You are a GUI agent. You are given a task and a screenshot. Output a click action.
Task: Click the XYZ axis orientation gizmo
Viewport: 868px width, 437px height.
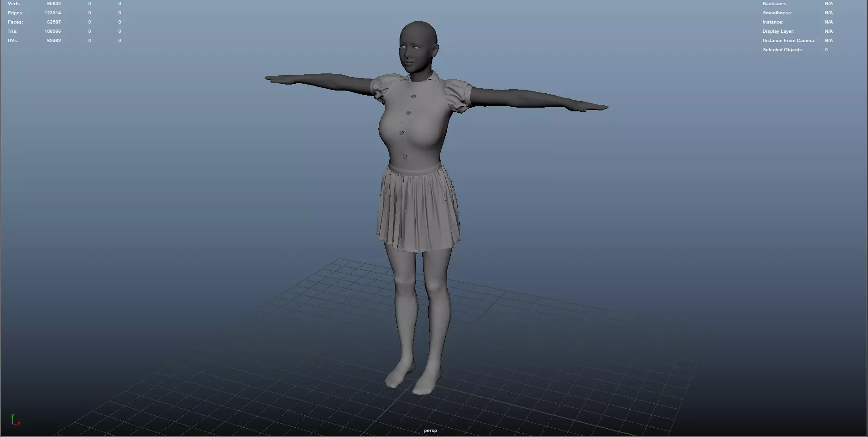click(14, 420)
